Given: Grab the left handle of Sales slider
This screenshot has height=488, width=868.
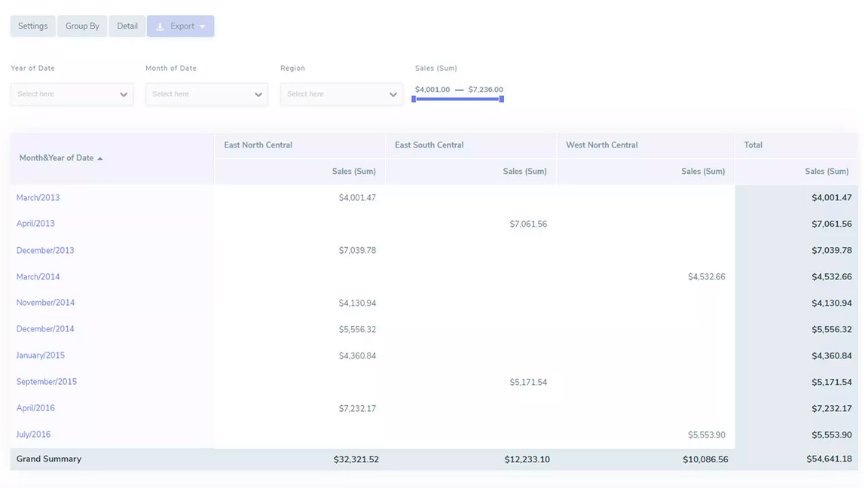Looking at the screenshot, I should [x=414, y=99].
